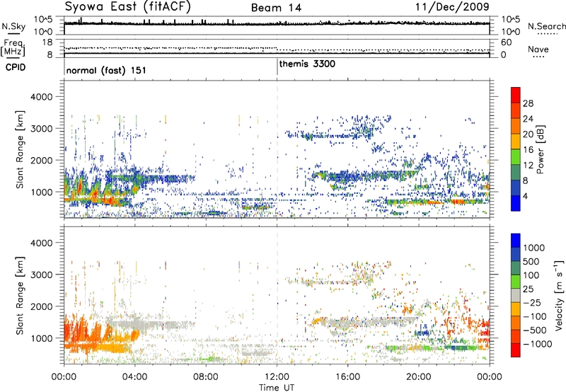The image size is (566, 392).
Task: Click the '4' power scale value
Action: (x=525, y=196)
